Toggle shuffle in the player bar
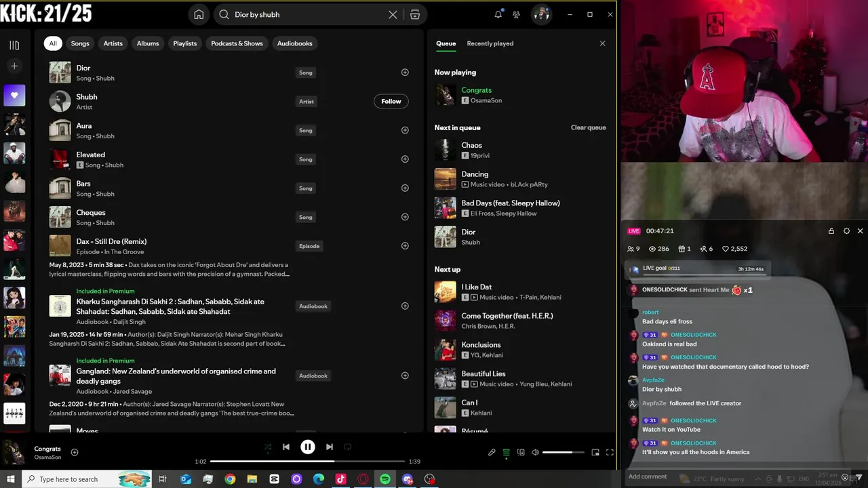 click(x=268, y=447)
